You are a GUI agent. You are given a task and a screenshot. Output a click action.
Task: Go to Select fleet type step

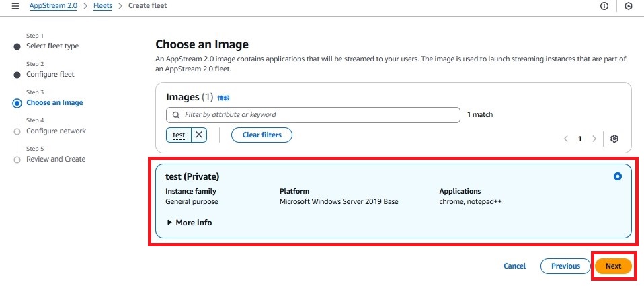pyautogui.click(x=52, y=46)
